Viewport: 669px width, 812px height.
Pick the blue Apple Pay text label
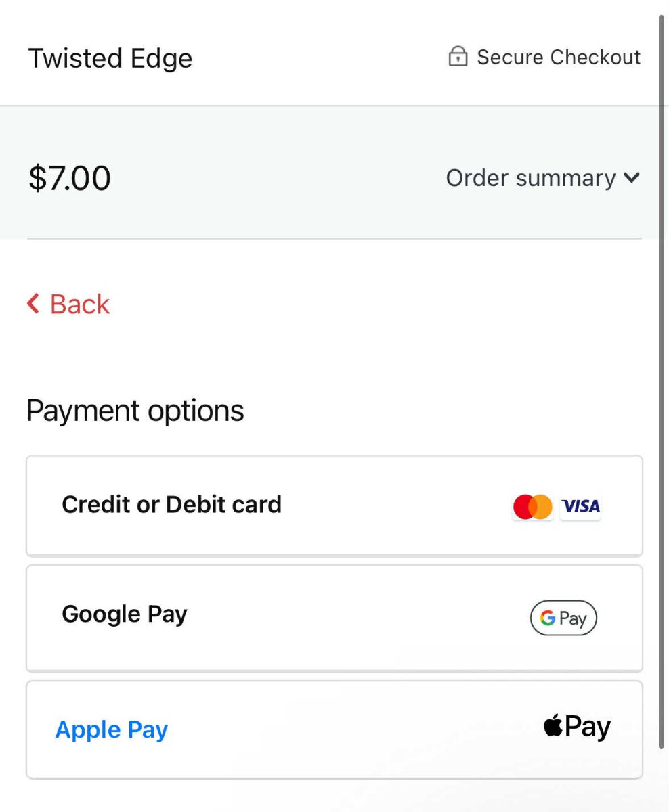coord(112,729)
